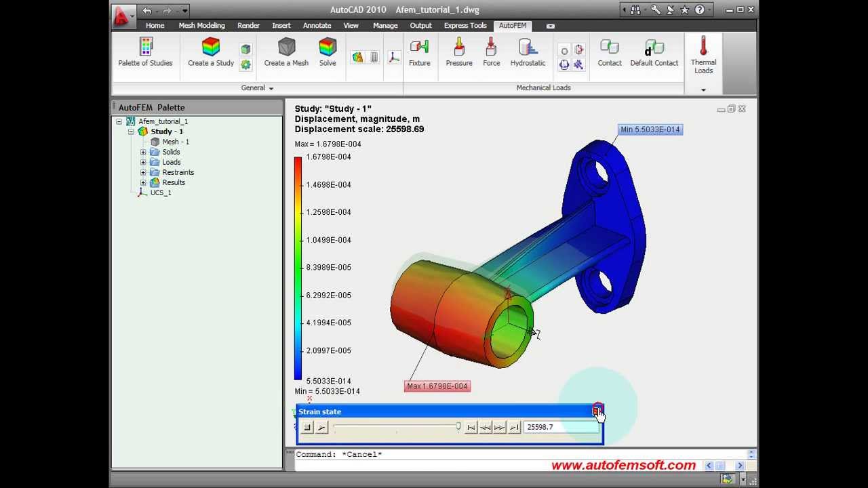Expand the Restraints folder
This screenshot has height=488, width=868.
(x=143, y=172)
